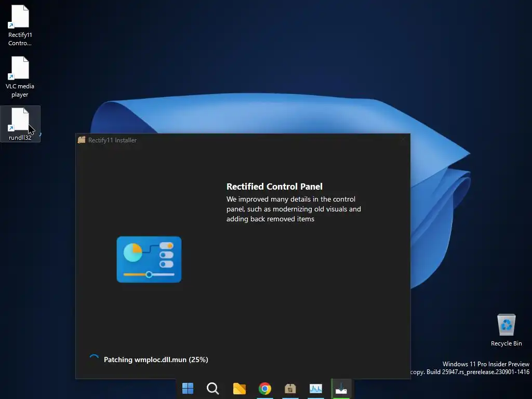The width and height of the screenshot is (532, 399).
Task: Open the Windows Start menu
Action: click(x=188, y=388)
